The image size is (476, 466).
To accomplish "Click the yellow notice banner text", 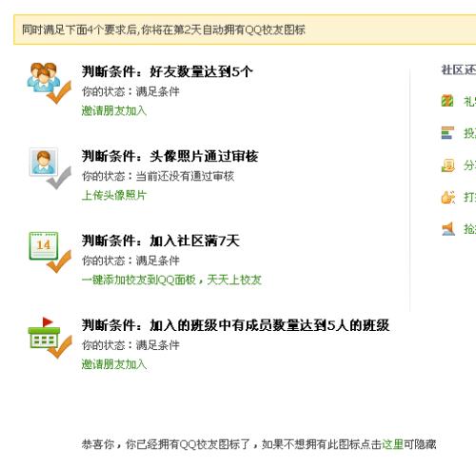I will 164,29.
